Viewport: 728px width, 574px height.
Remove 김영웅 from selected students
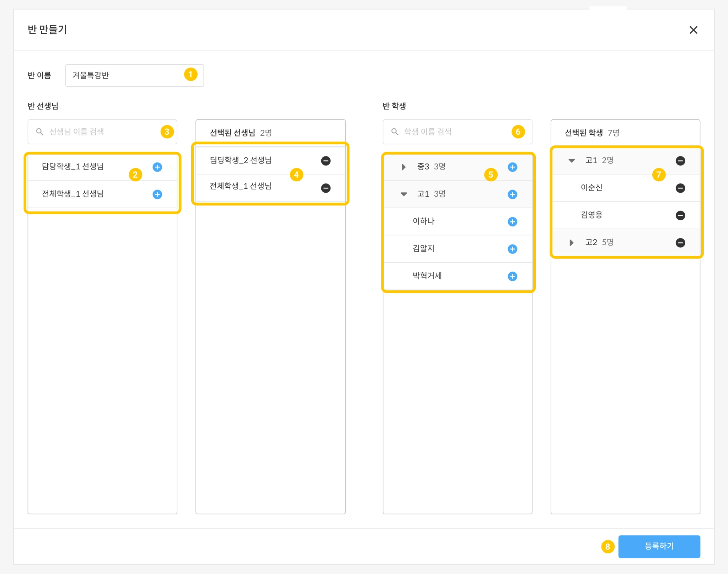[680, 215]
